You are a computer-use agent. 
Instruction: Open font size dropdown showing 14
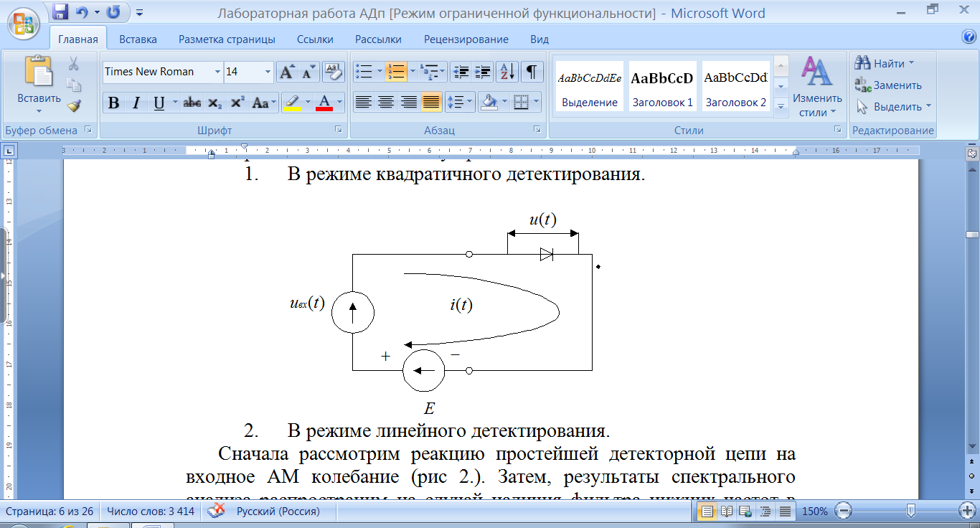(x=268, y=72)
